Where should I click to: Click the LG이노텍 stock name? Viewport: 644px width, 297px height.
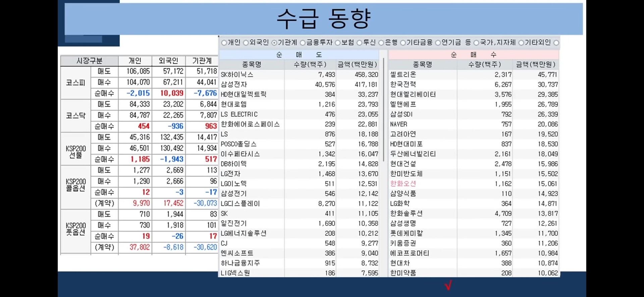coord(233,184)
